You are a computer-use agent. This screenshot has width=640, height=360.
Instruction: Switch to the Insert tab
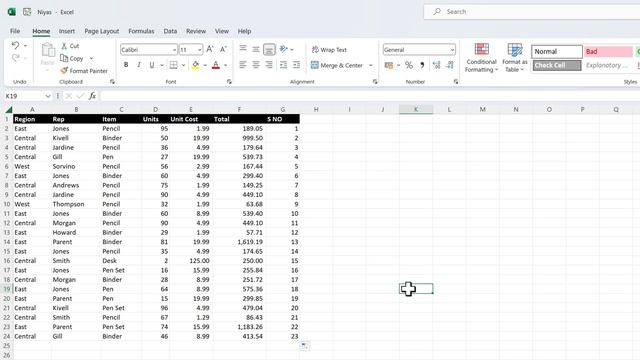point(67,31)
